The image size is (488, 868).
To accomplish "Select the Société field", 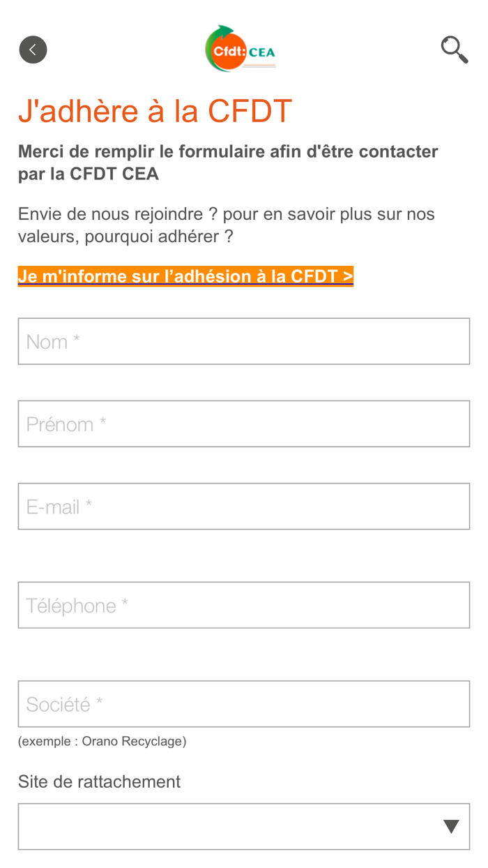I will tap(243, 704).
